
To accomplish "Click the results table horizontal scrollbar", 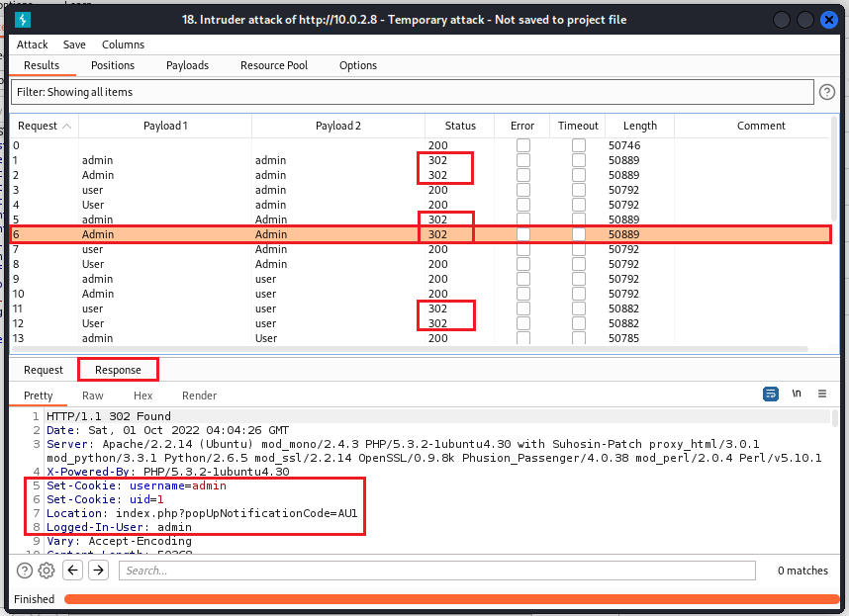I will (x=410, y=349).
